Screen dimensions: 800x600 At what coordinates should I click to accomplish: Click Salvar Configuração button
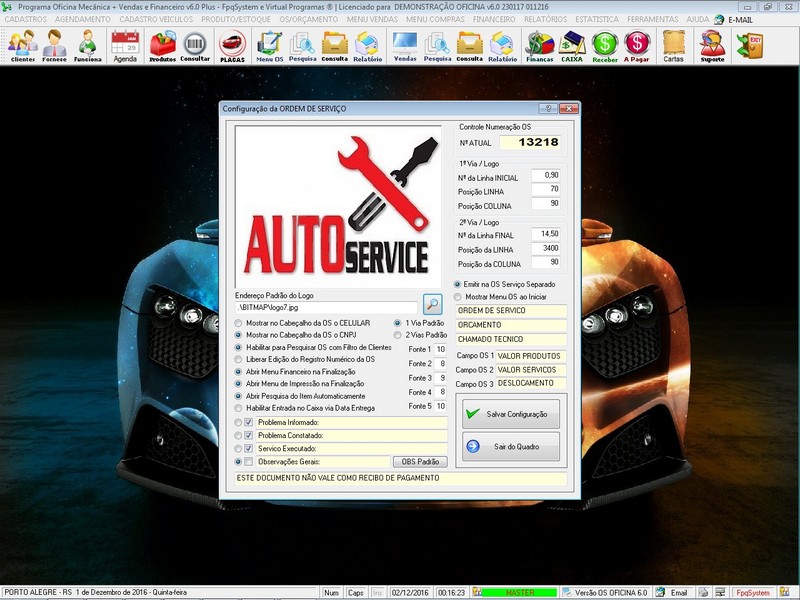pyautogui.click(x=511, y=414)
